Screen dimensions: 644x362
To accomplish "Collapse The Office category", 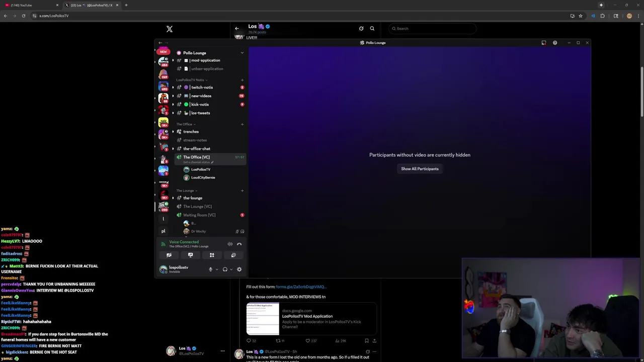I will 186,124.
